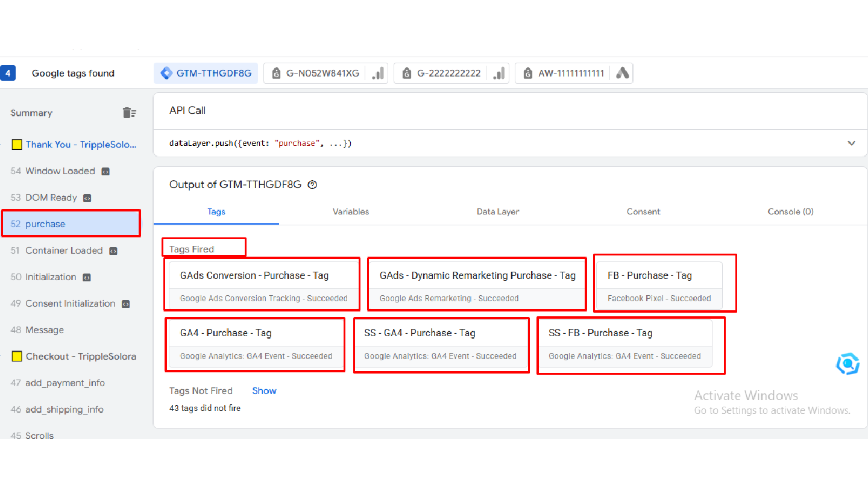868x488 pixels.
Task: Click the code badge next to Initialization
Action: [x=86, y=277]
